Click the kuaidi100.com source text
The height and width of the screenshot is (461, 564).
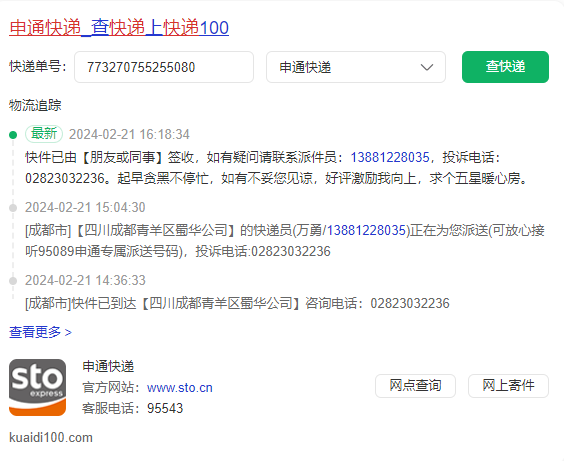pos(51,438)
